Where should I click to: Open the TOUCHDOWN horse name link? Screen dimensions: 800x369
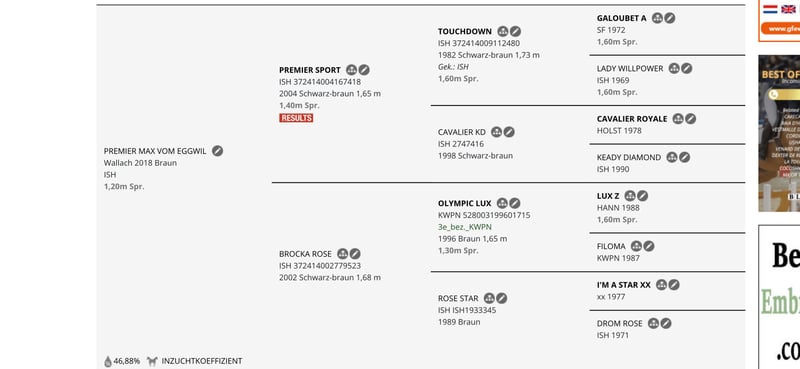[x=465, y=32]
